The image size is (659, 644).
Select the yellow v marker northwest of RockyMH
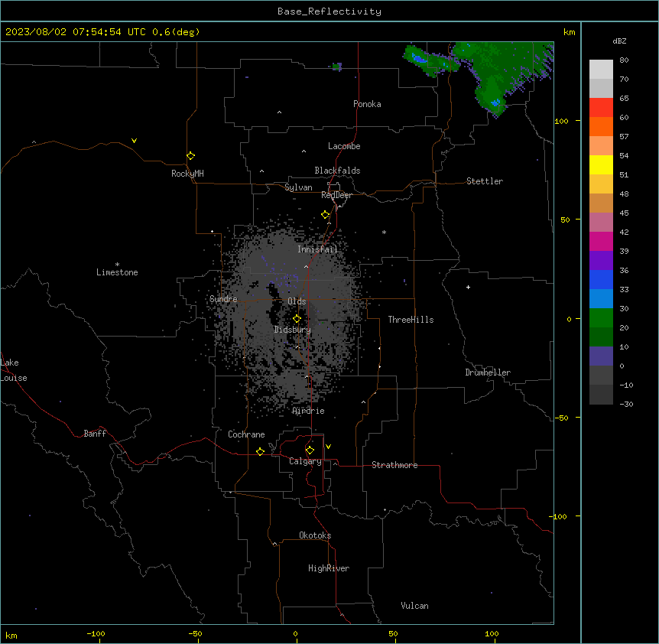[134, 141]
